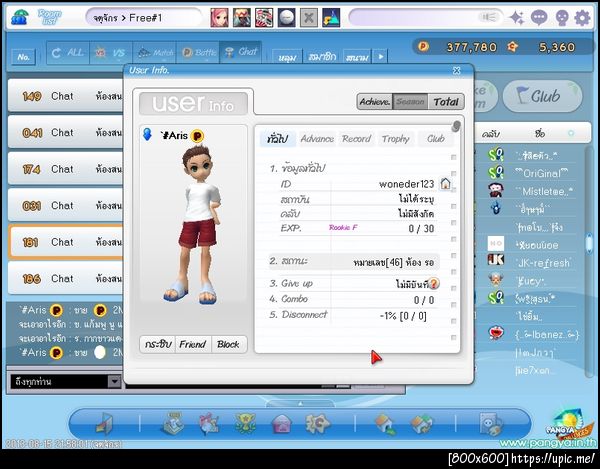Expand the panel arrow above bottom bar
Screen dimensions: 600x469
[300, 404]
